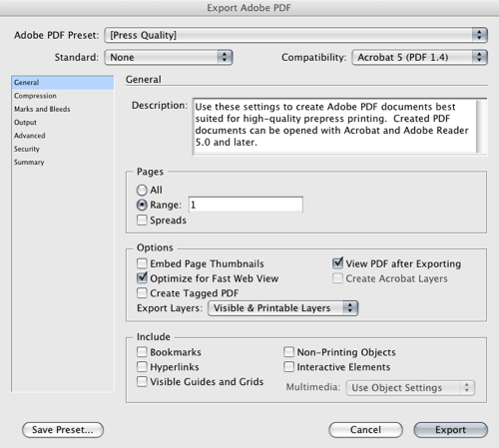The image size is (499, 448).
Task: Click the Create Acrobat Layers checkbox
Action: tap(337, 278)
